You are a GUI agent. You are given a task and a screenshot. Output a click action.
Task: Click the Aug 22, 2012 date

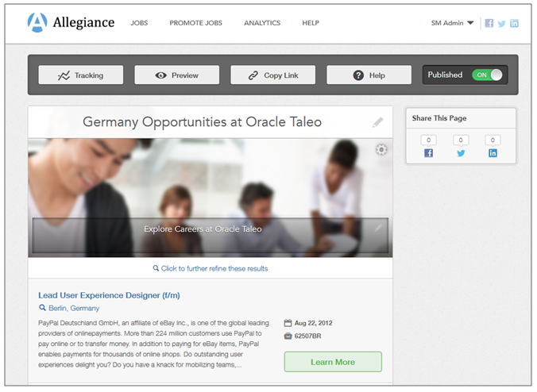click(x=313, y=323)
